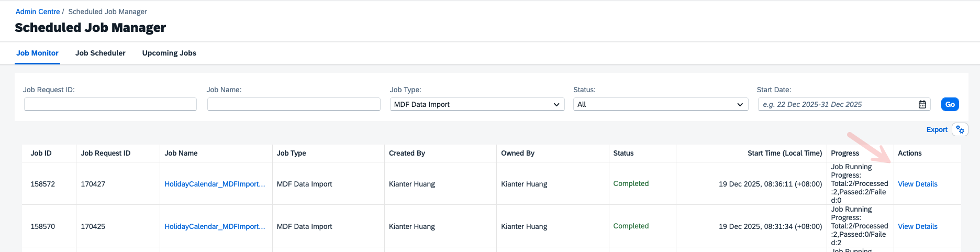Expand the Job Type dropdown

[x=477, y=104]
